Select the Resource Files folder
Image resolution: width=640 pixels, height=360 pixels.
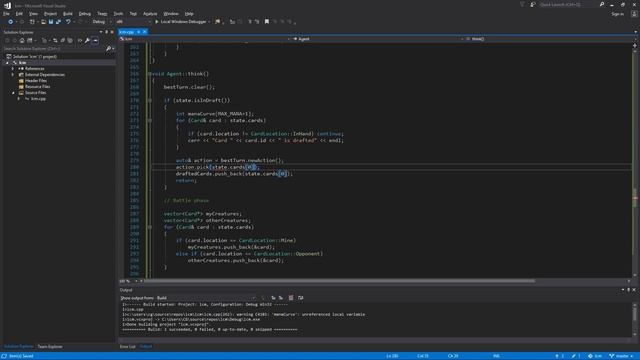point(38,87)
